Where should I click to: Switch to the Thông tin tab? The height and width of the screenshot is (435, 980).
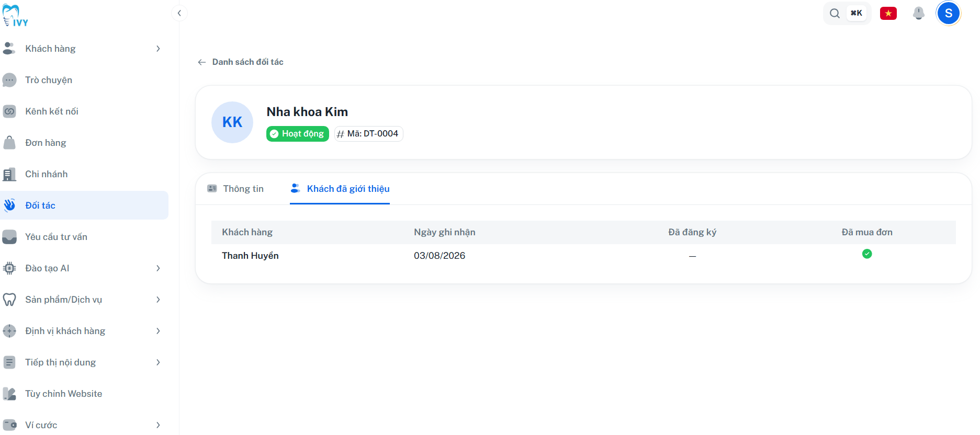[235, 189]
